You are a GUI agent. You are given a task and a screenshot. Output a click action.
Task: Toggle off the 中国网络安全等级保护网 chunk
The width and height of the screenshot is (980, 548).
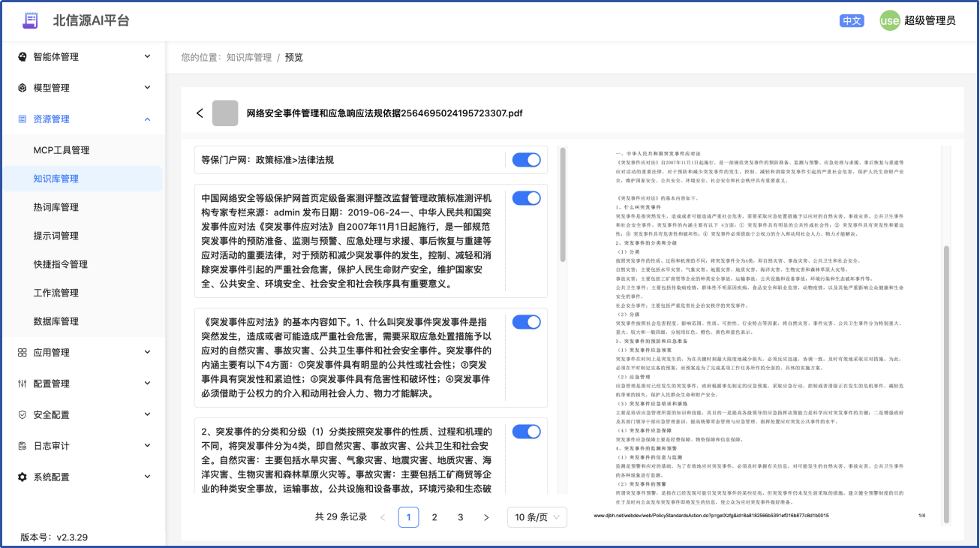[x=526, y=198]
